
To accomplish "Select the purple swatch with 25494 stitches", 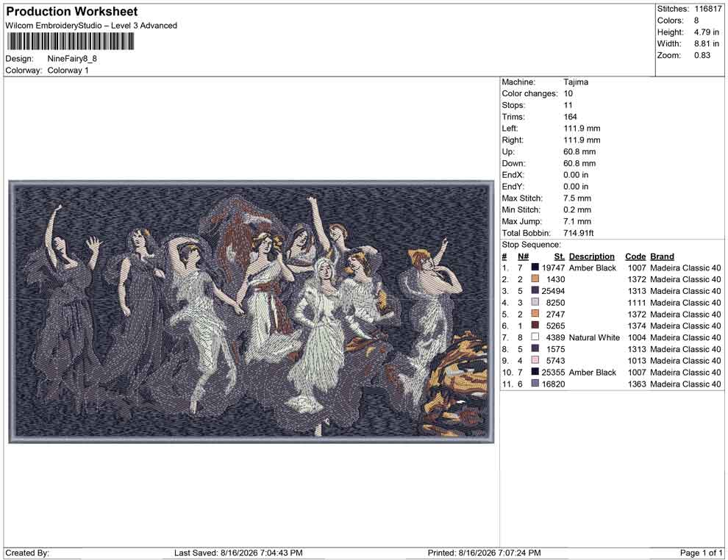I will (x=535, y=290).
